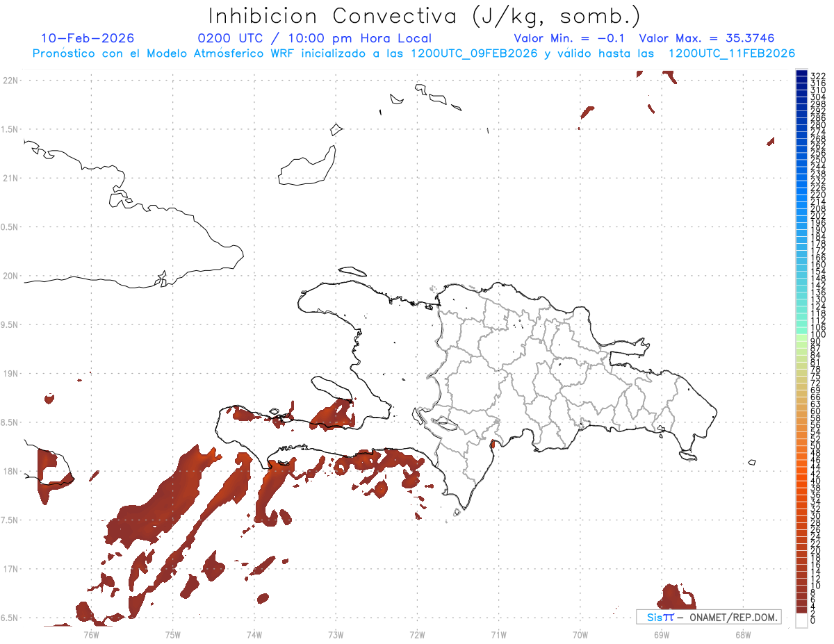The image size is (834, 644).
Task: Click the longitude label "69W"
Action: coord(662,634)
